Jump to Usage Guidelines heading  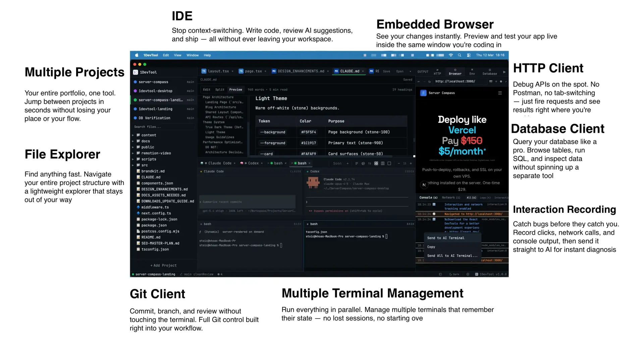click(x=220, y=137)
